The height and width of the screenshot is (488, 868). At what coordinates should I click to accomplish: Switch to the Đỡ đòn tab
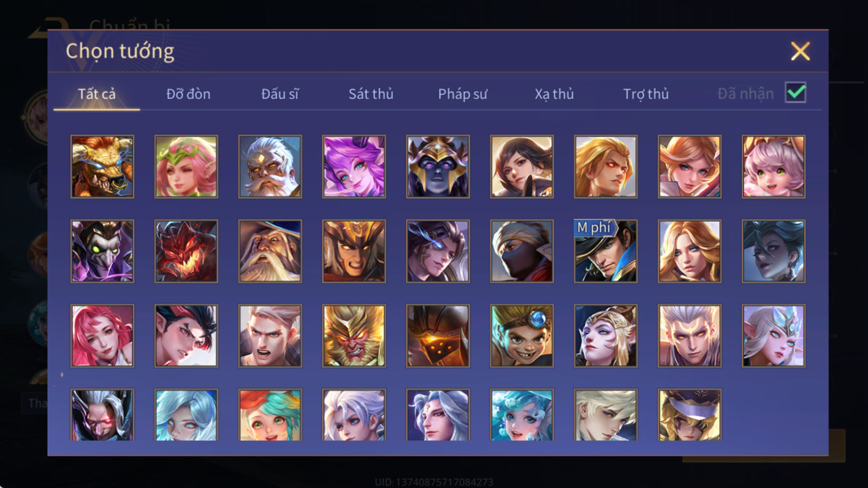point(188,94)
